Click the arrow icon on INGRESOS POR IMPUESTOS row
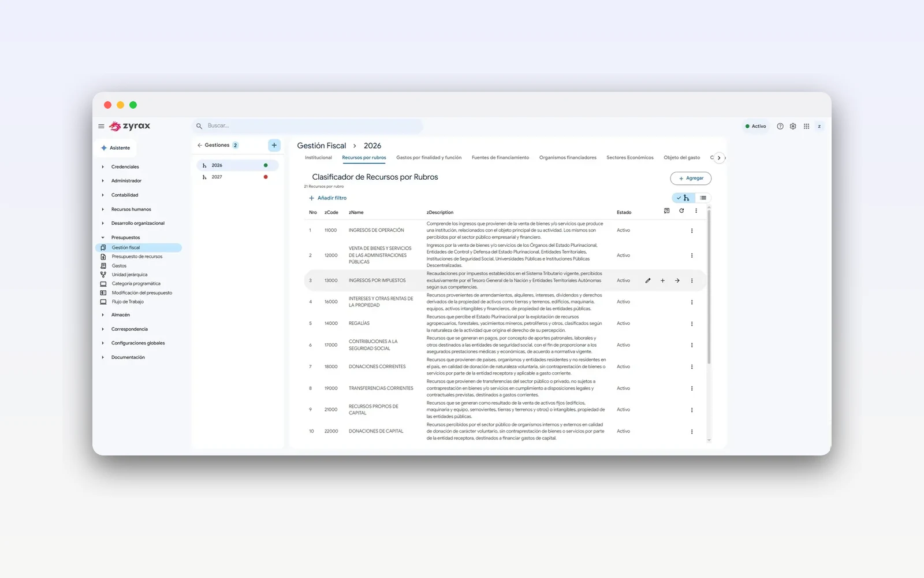This screenshot has width=924, height=578. [677, 281]
